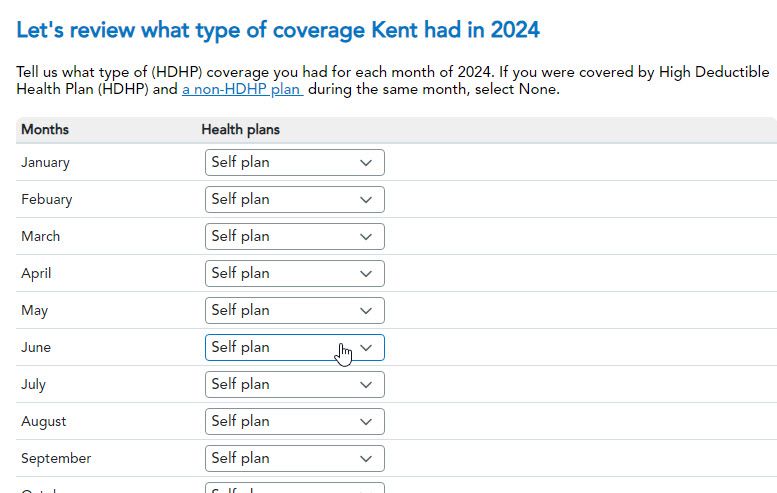This screenshot has height=493, width=777.
Task: Select the "August" row label
Action: (44, 421)
